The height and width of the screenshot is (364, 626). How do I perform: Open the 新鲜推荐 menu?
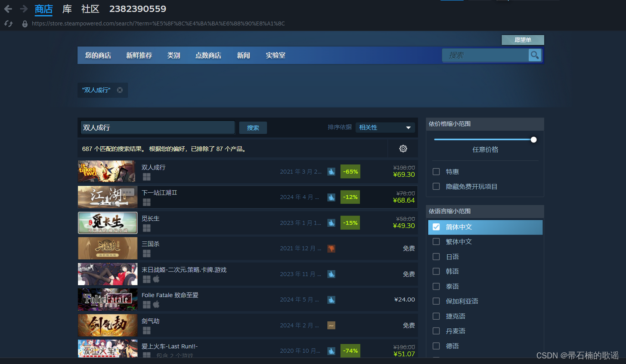click(x=139, y=56)
